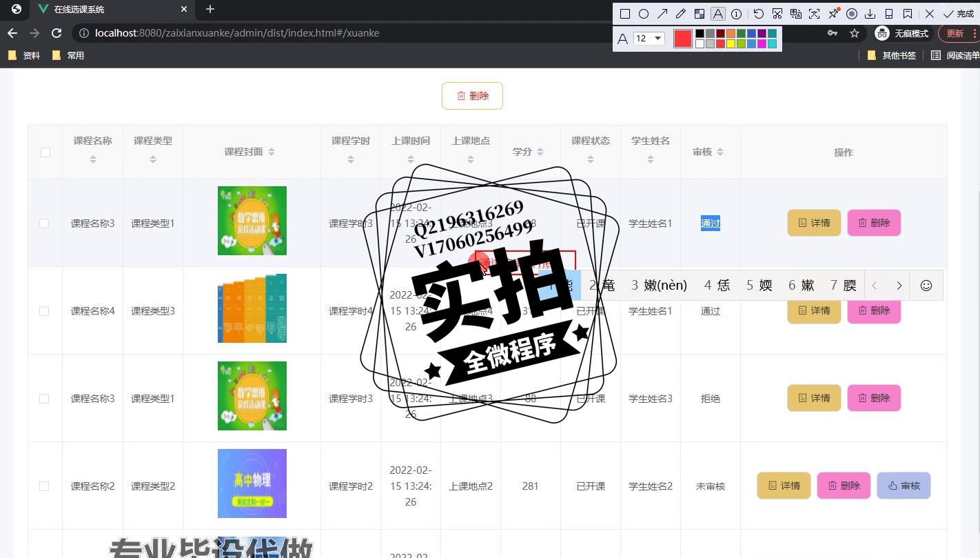Open 详情 for 课程名称2 row

[x=784, y=486]
